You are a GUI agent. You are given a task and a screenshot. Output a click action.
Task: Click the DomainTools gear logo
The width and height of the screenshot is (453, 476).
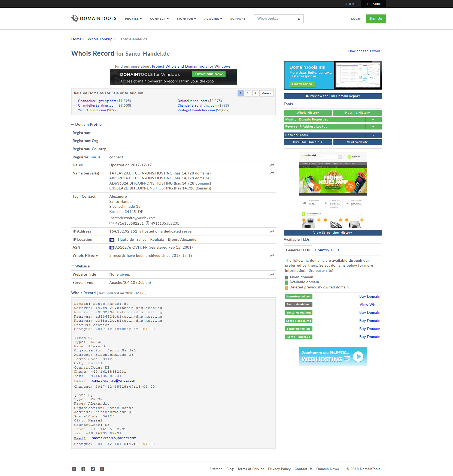coord(75,19)
